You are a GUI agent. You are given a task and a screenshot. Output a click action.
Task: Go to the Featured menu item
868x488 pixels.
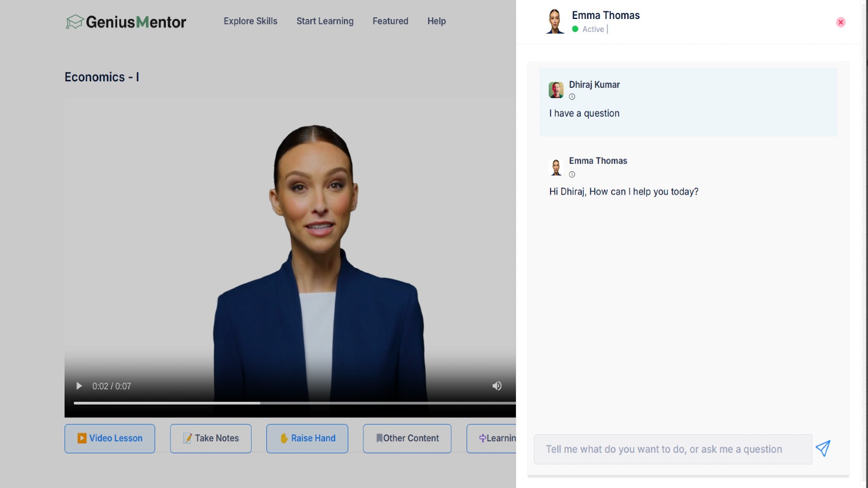point(390,21)
